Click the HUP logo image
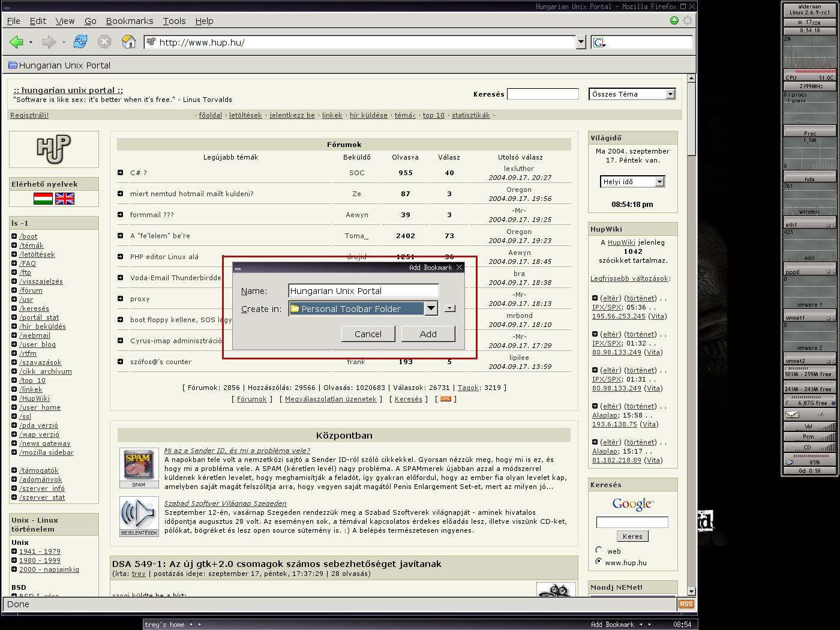840x630 pixels. [x=54, y=149]
